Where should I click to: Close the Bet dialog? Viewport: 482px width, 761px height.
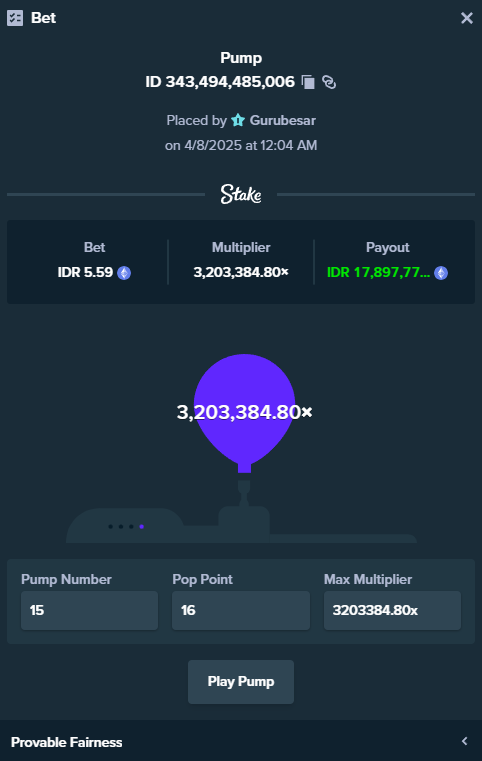[467, 18]
